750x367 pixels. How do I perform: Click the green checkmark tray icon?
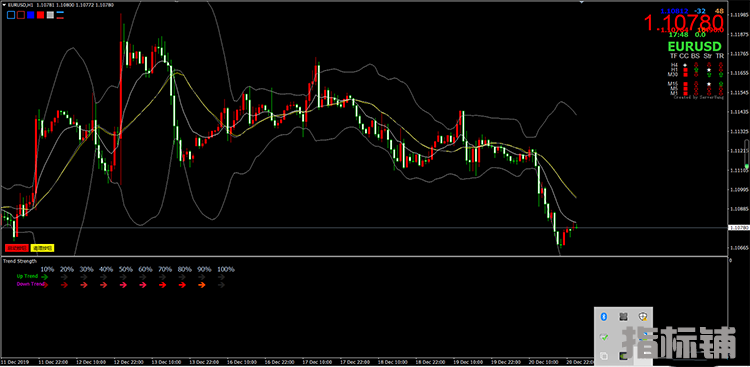(x=604, y=337)
